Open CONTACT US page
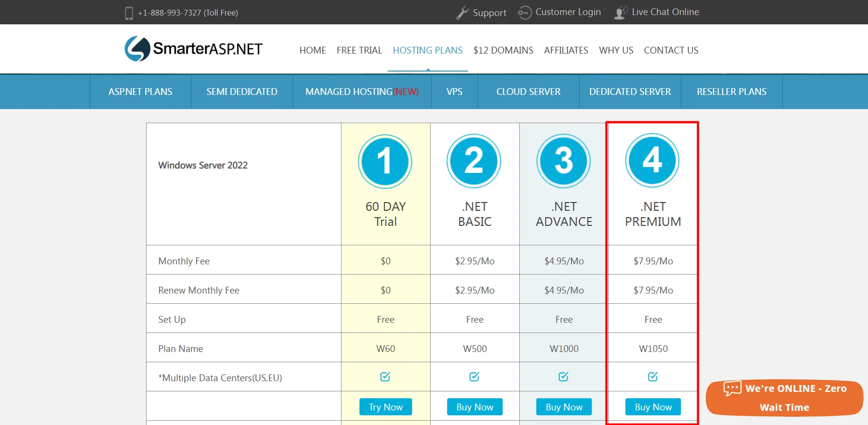 (671, 50)
